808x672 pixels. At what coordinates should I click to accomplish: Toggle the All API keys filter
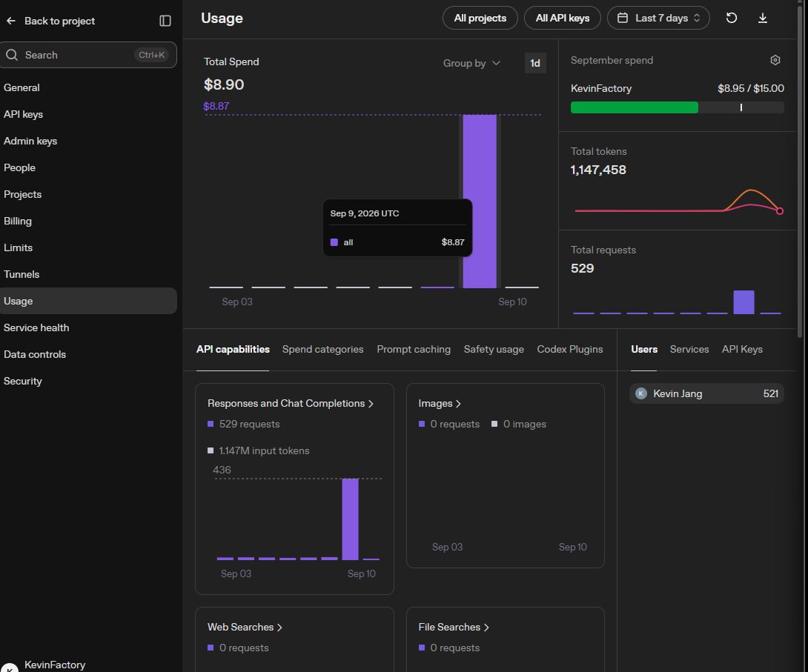tap(562, 18)
